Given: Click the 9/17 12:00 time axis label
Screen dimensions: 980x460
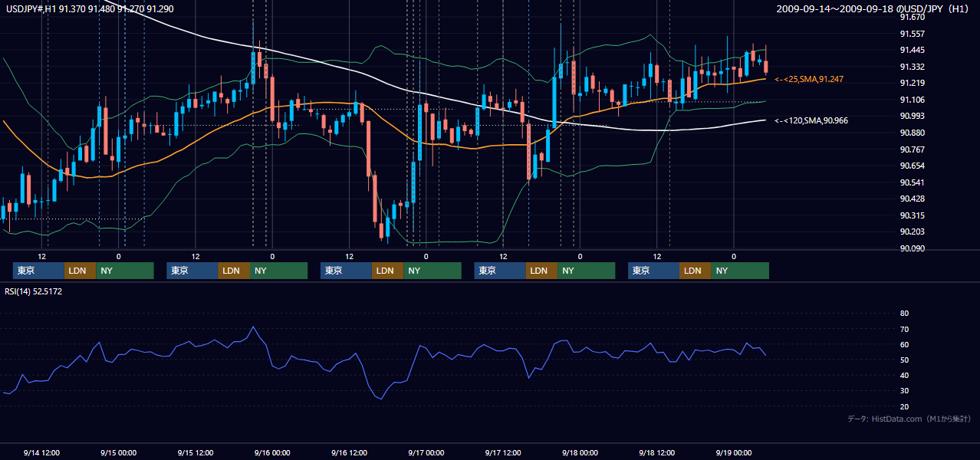Looking at the screenshot, I should click(503, 452).
